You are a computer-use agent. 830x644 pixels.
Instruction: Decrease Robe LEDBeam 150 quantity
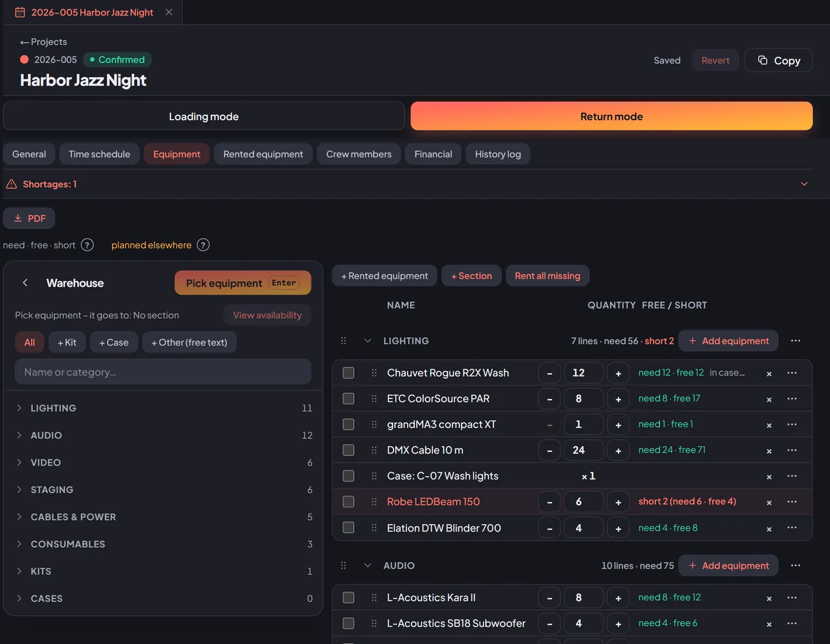point(549,502)
